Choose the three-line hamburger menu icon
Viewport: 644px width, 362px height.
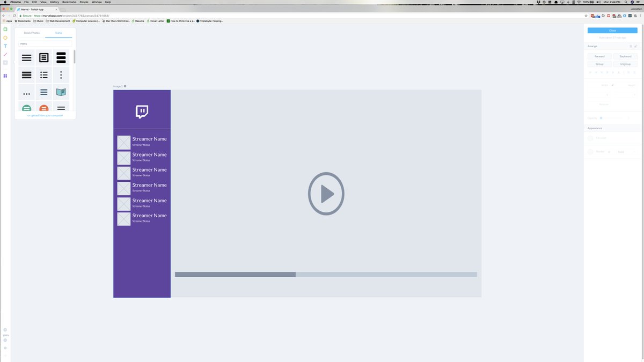pos(26,57)
